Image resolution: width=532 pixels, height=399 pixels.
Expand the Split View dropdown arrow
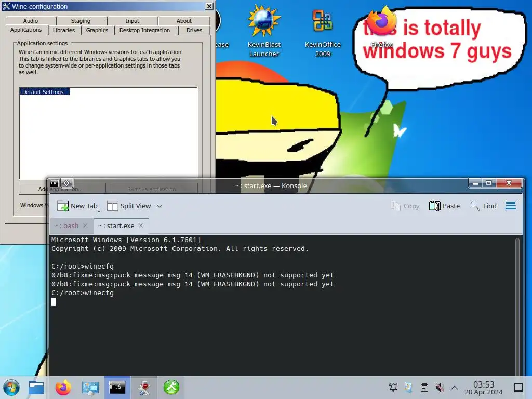(159, 206)
